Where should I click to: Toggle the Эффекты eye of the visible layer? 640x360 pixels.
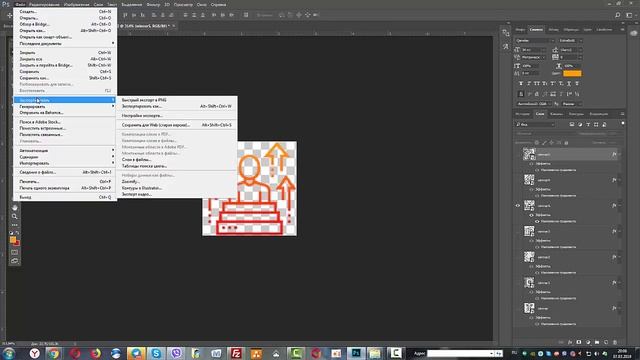pyautogui.click(x=531, y=215)
